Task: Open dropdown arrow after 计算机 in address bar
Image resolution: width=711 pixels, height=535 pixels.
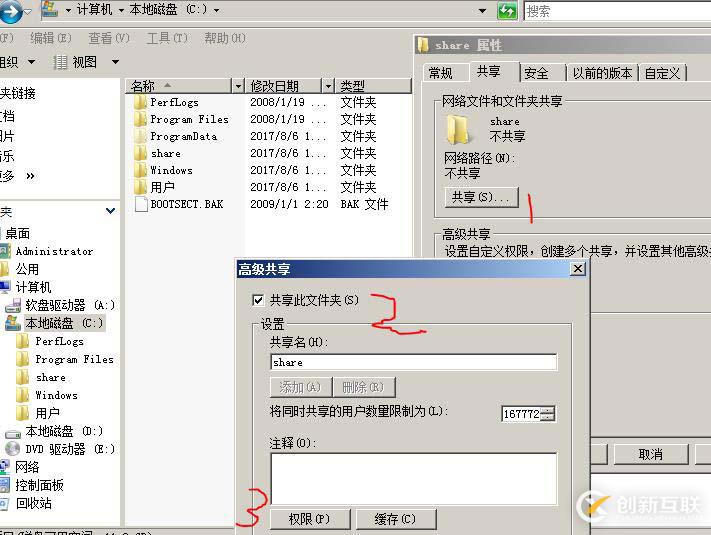Action: tap(122, 10)
